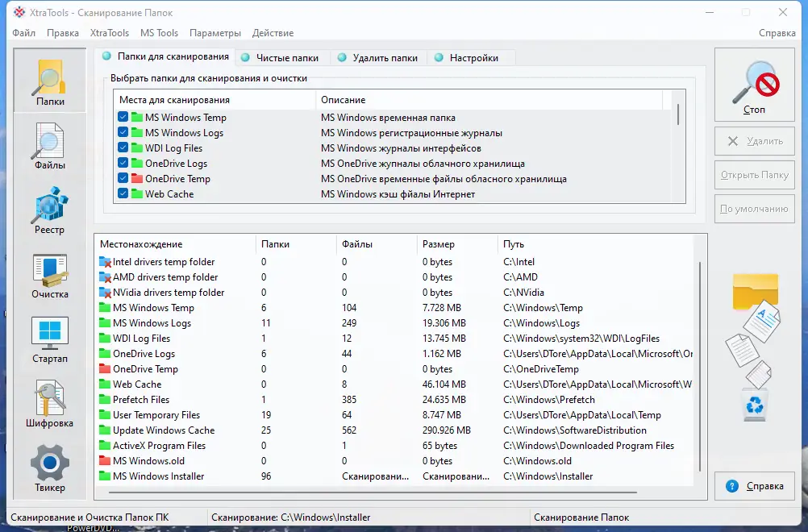Viewport: 808px width, 532px height.
Task: Uncheck MS Windows Temp scan location
Action: [123, 117]
